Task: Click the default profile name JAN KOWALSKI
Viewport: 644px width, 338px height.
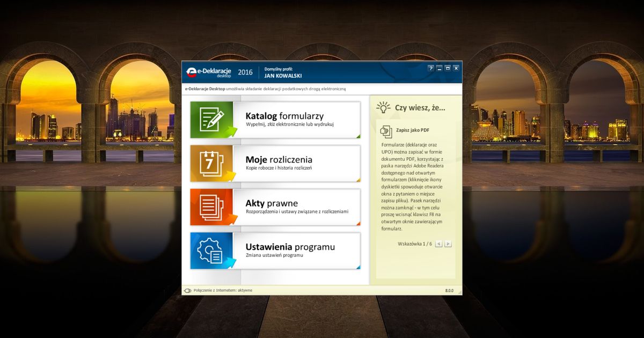Action: 283,76
